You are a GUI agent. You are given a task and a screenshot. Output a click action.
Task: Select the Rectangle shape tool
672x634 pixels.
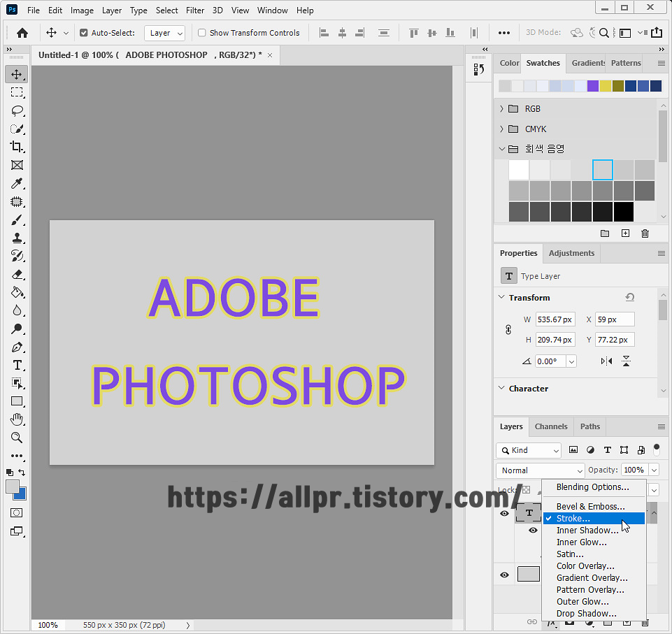pyautogui.click(x=17, y=401)
